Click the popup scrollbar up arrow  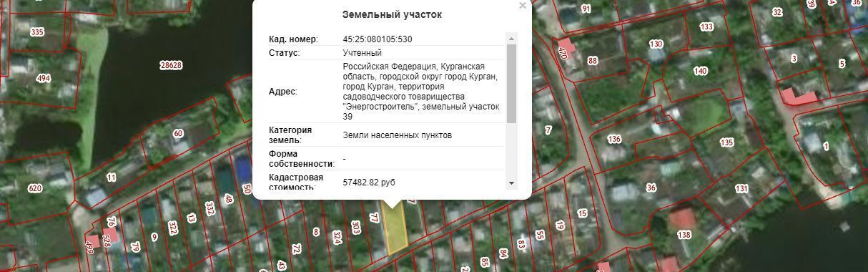[x=511, y=38]
